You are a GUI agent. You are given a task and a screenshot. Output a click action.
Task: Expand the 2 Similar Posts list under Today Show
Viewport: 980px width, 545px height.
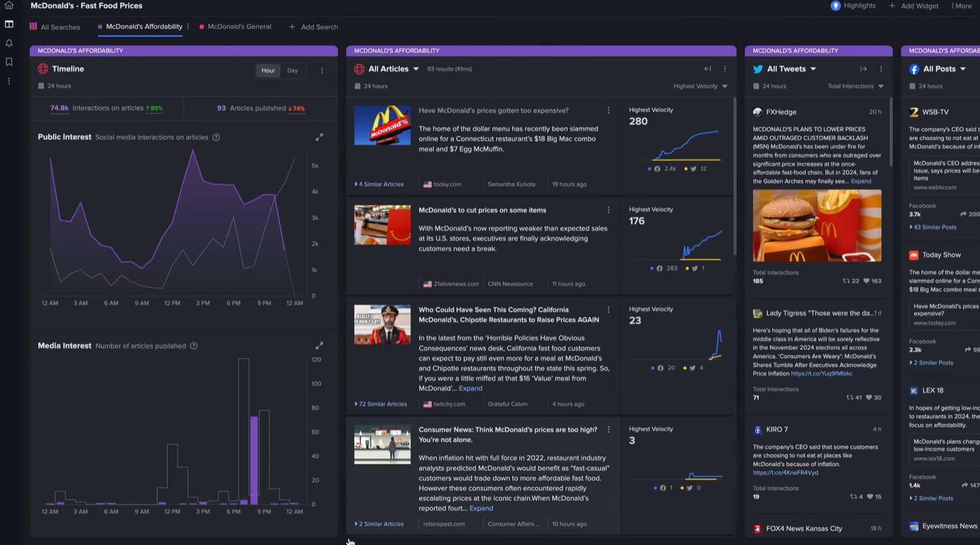pos(931,363)
